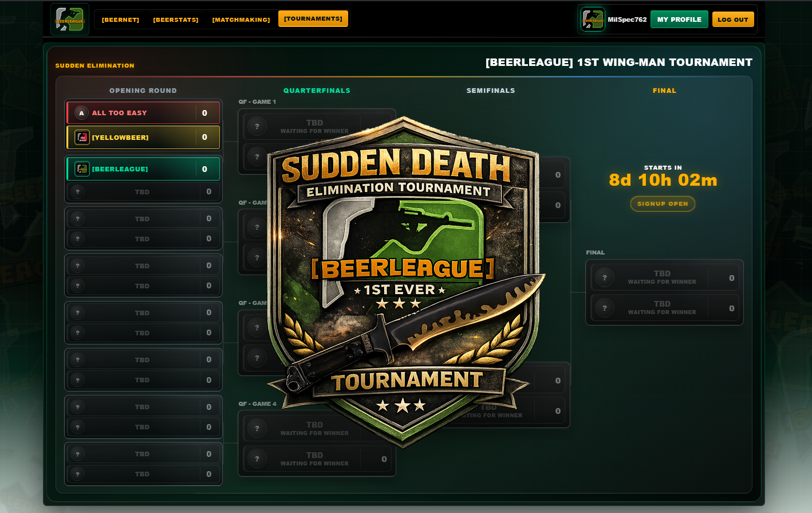The height and width of the screenshot is (513, 812).
Task: Click the SEMIFINALS column header
Action: pyautogui.click(x=491, y=91)
